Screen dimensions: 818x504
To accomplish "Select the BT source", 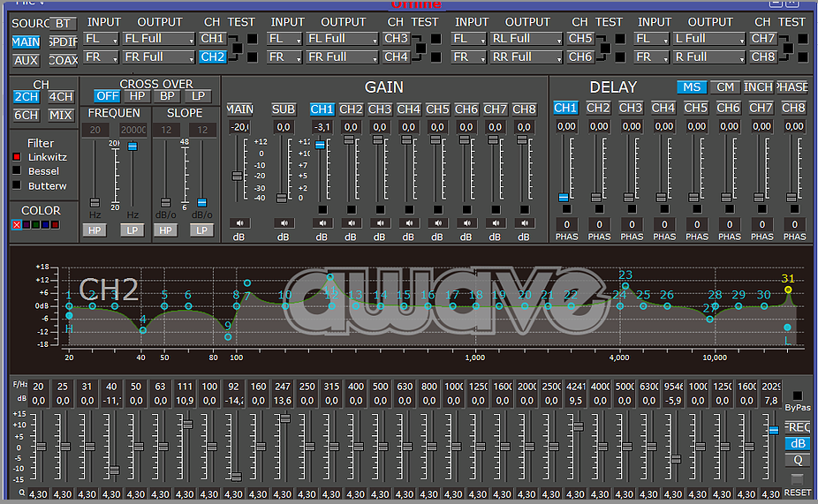I will 63,24.
